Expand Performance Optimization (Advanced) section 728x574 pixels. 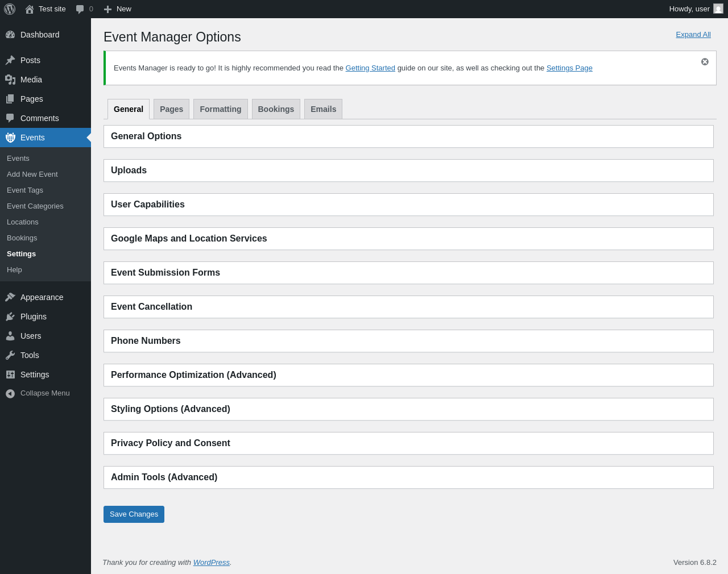click(x=408, y=375)
